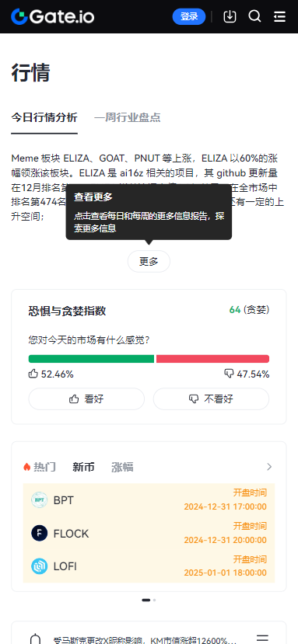
Task: Vote 不看好 with thumbs-down button
Action: click(211, 399)
